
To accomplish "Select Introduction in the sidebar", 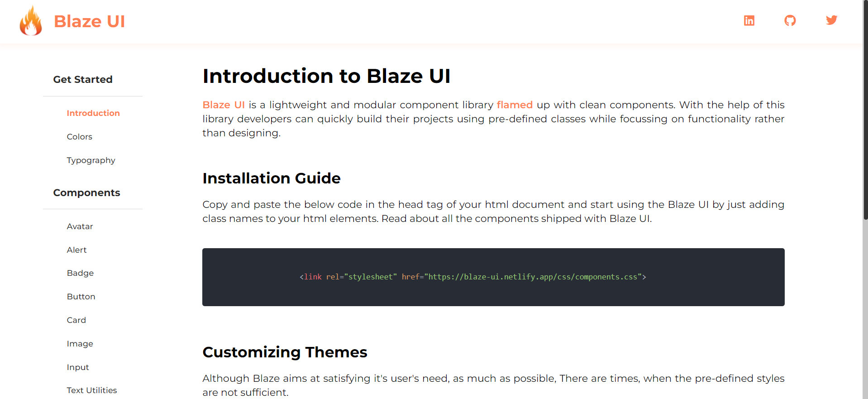I will click(x=93, y=113).
